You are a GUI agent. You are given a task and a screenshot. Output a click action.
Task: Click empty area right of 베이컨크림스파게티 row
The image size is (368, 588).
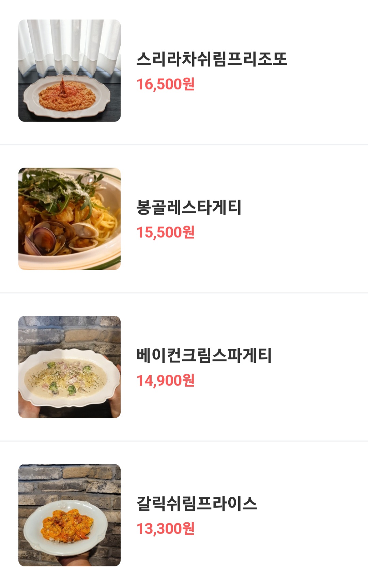click(320, 367)
